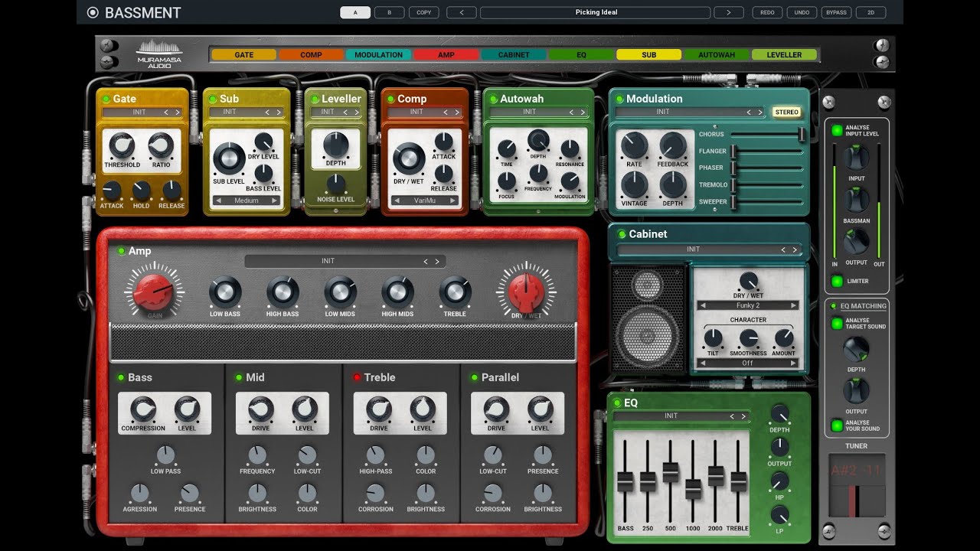Select the GATE tab in the chain bar
The width and height of the screenshot is (980, 551).
coord(244,55)
